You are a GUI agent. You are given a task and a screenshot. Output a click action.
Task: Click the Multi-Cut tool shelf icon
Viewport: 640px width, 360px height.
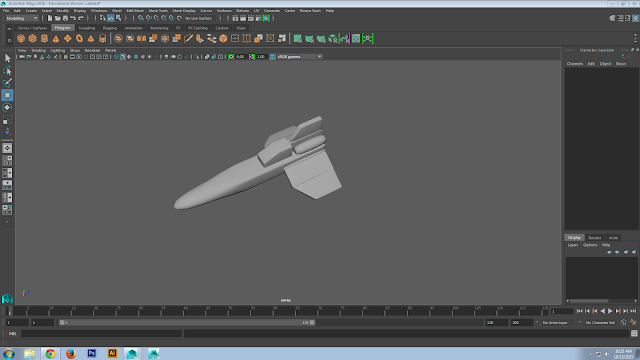tap(188, 38)
